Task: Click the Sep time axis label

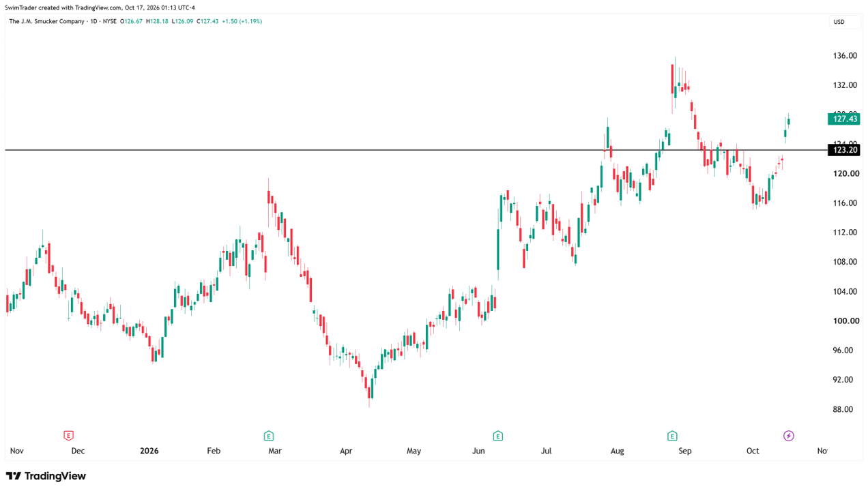Action: pyautogui.click(x=685, y=451)
